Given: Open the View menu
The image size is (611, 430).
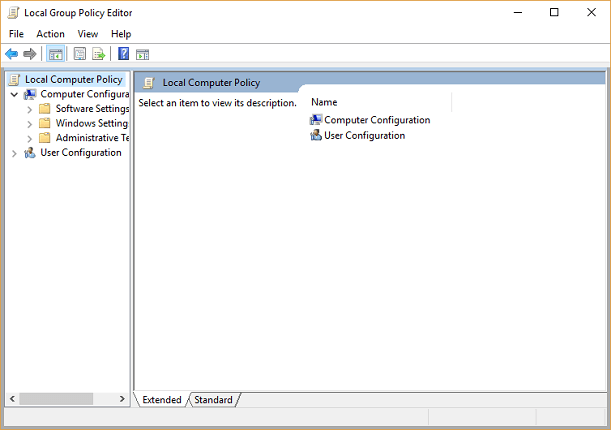Looking at the screenshot, I should (x=88, y=34).
